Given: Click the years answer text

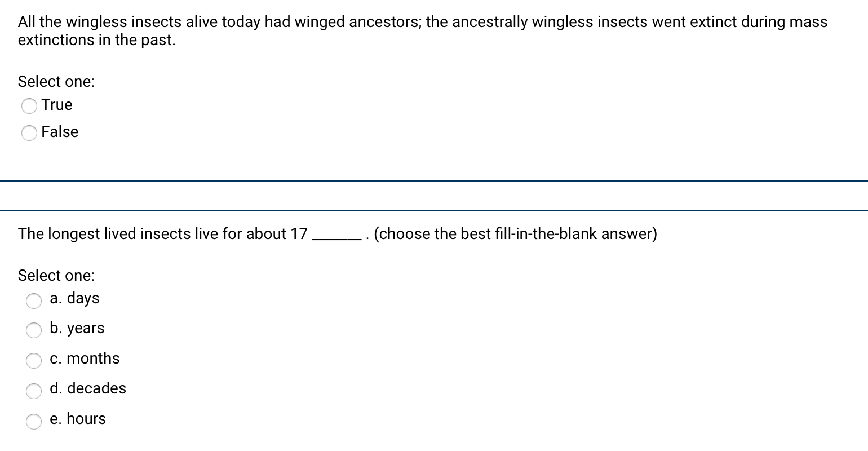Looking at the screenshot, I should click(77, 329).
